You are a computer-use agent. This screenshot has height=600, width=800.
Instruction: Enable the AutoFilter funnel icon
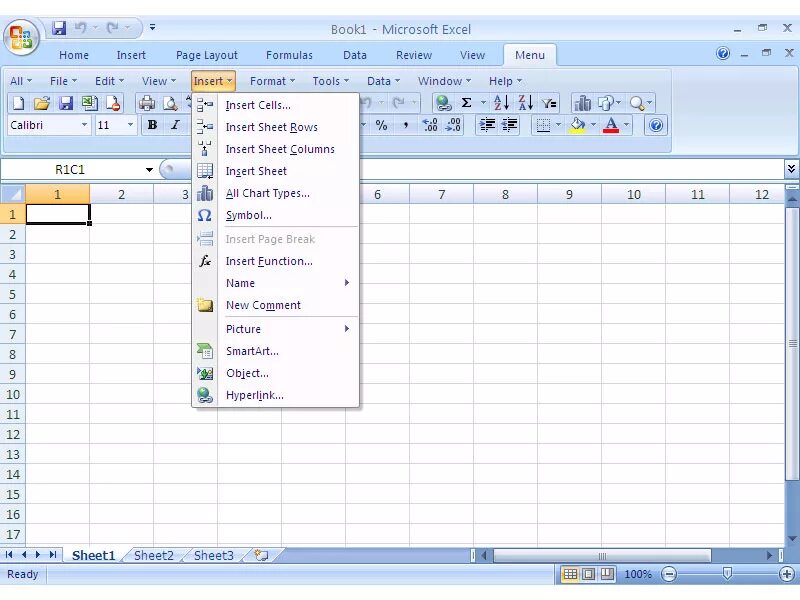coord(547,102)
